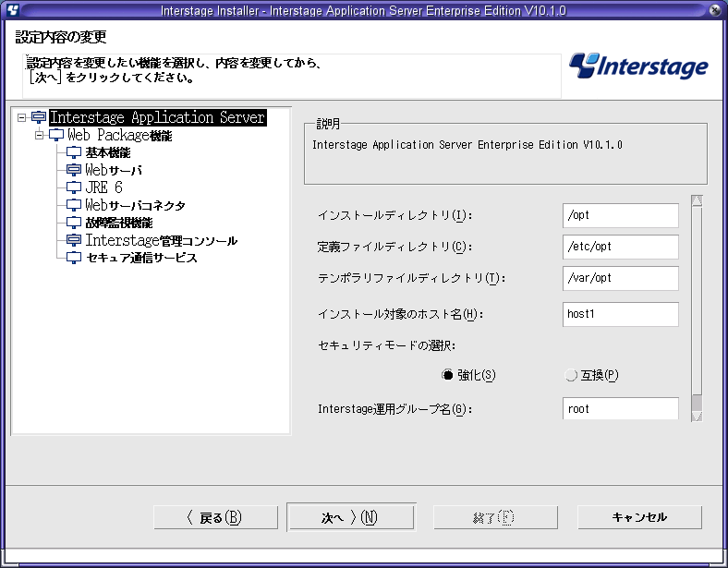Click the テンポラリファイルディレクトリ(T) label
Viewport: 728px width, 568px height.
pyautogui.click(x=412, y=278)
